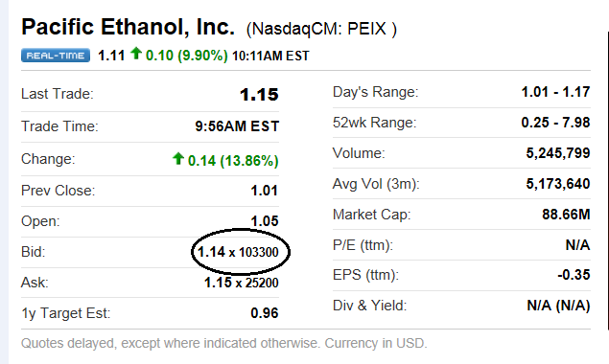Click the Volume figure 5,245,799
Image resolution: width=609 pixels, height=364 pixels.
click(x=558, y=153)
